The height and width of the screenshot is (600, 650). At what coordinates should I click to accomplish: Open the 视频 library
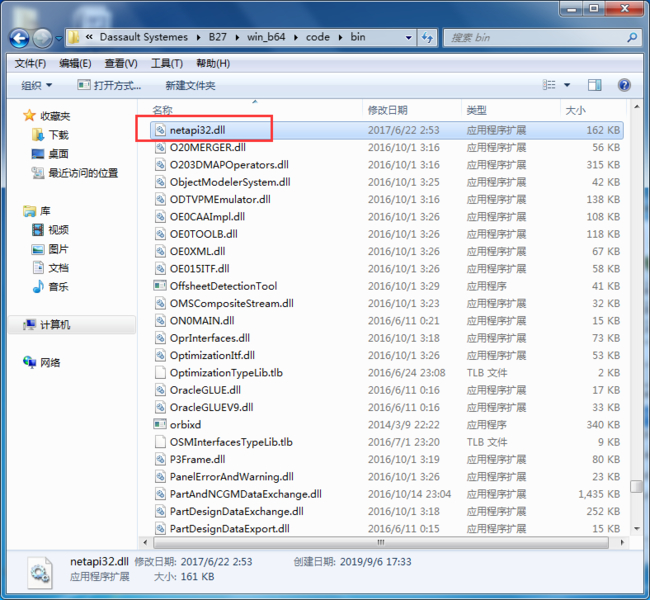[x=51, y=230]
